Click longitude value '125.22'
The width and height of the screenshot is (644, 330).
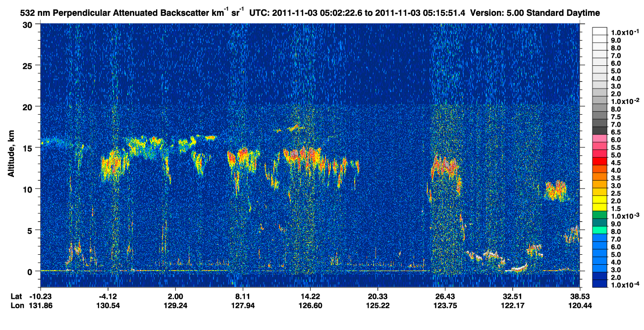click(377, 305)
